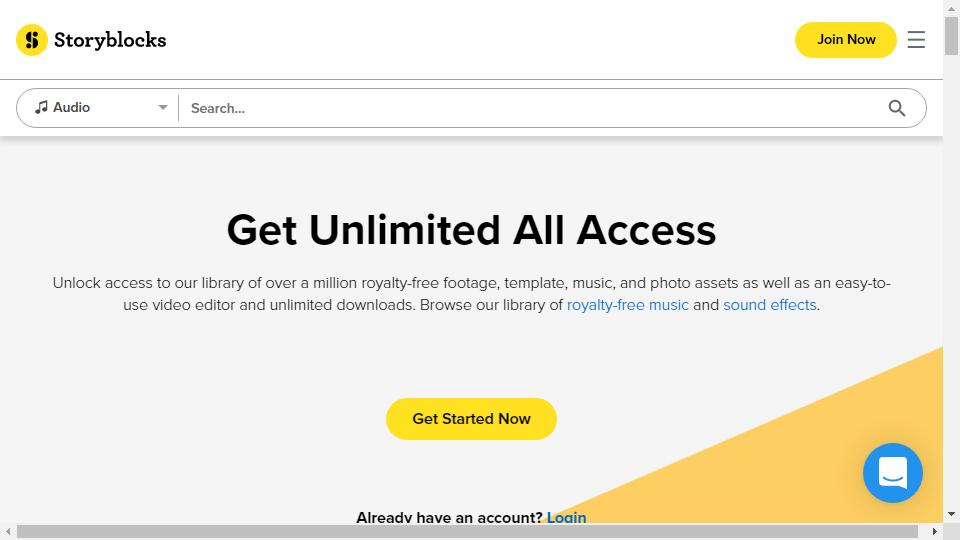Click the Join Now button
The width and height of the screenshot is (960, 540).
tap(846, 40)
